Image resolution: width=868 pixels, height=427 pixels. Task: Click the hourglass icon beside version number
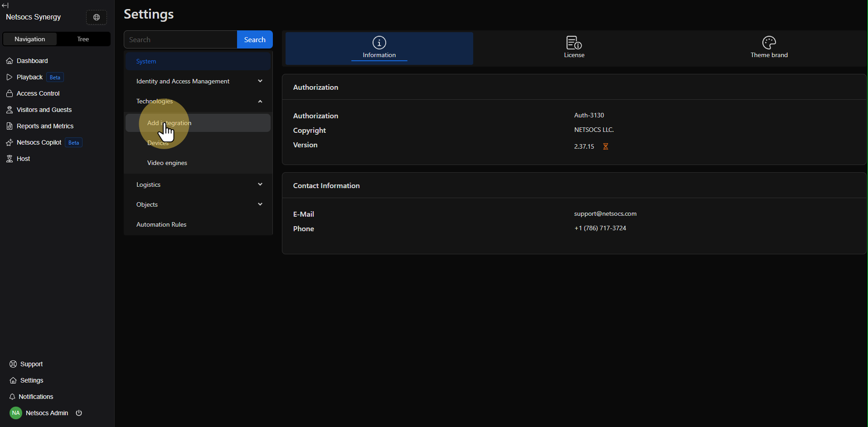(606, 146)
